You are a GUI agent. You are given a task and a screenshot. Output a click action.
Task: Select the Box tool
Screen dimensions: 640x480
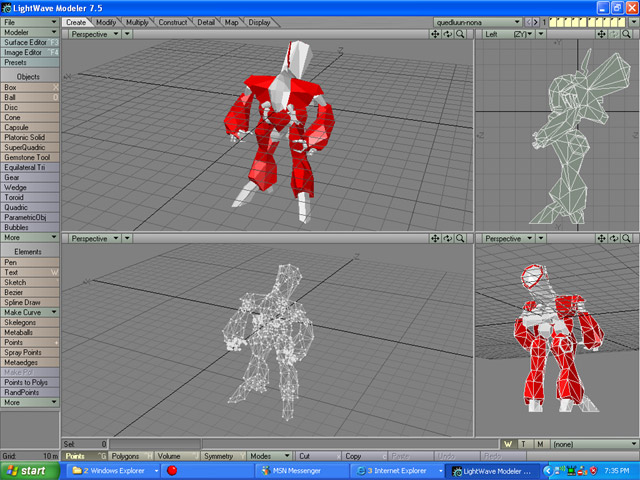30,87
